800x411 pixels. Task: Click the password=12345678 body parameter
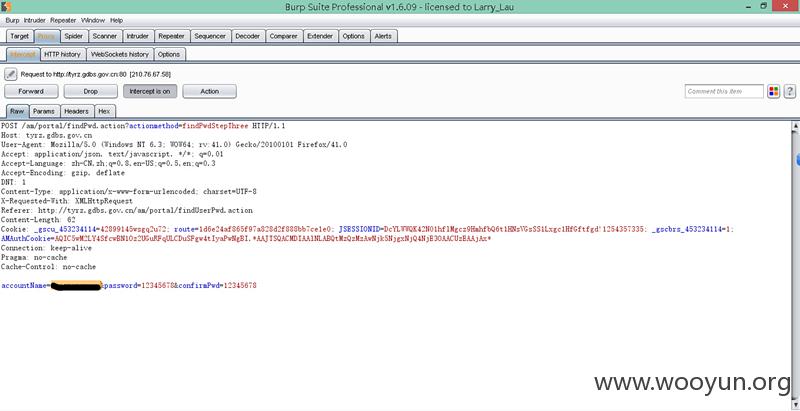point(139,286)
